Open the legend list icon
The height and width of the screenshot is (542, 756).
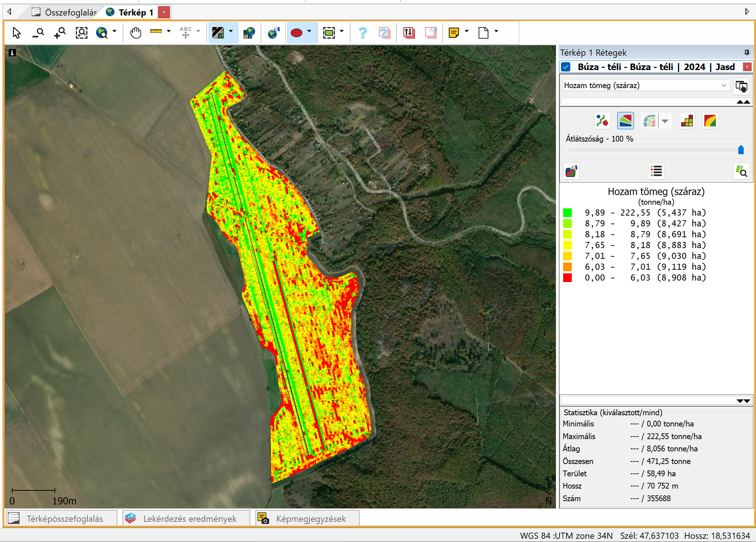coord(656,171)
